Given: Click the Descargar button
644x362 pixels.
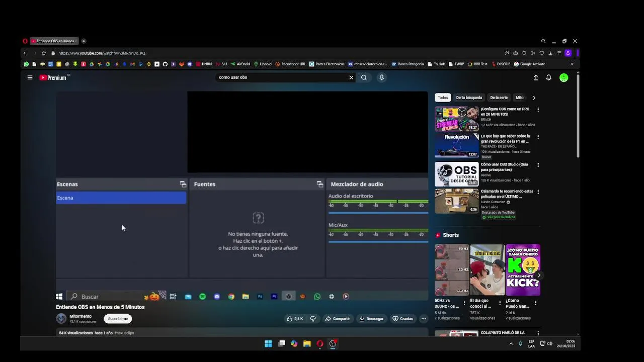Looking at the screenshot, I should [x=371, y=319].
